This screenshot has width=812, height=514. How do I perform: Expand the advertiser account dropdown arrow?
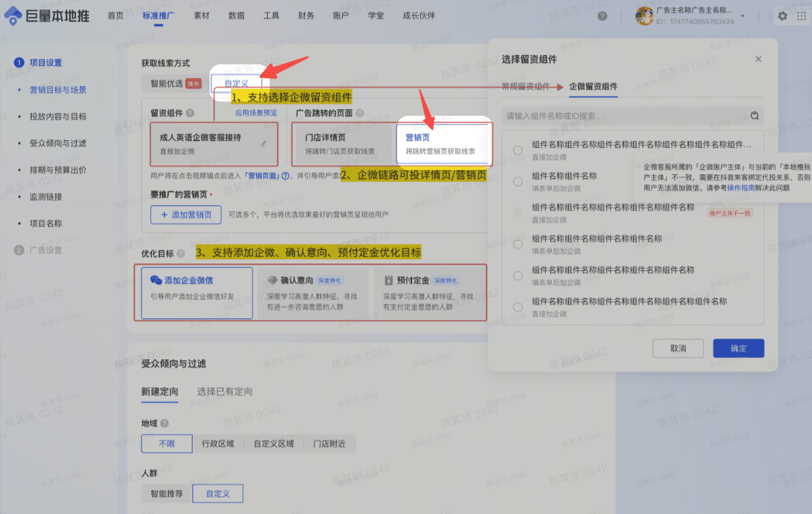tap(742, 16)
